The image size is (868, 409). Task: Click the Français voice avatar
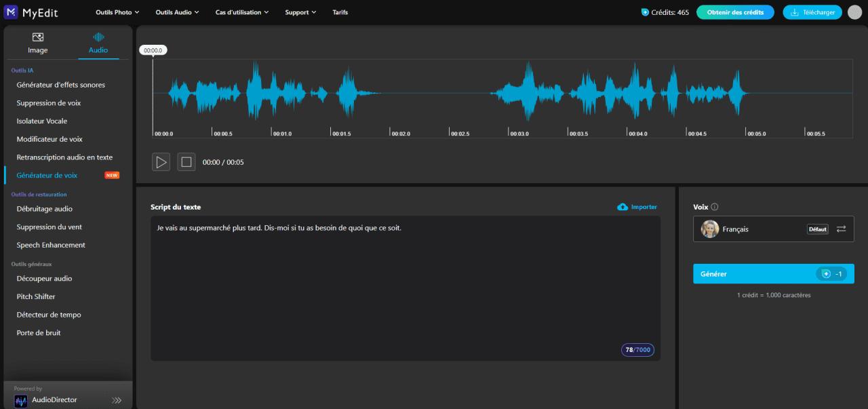click(709, 229)
